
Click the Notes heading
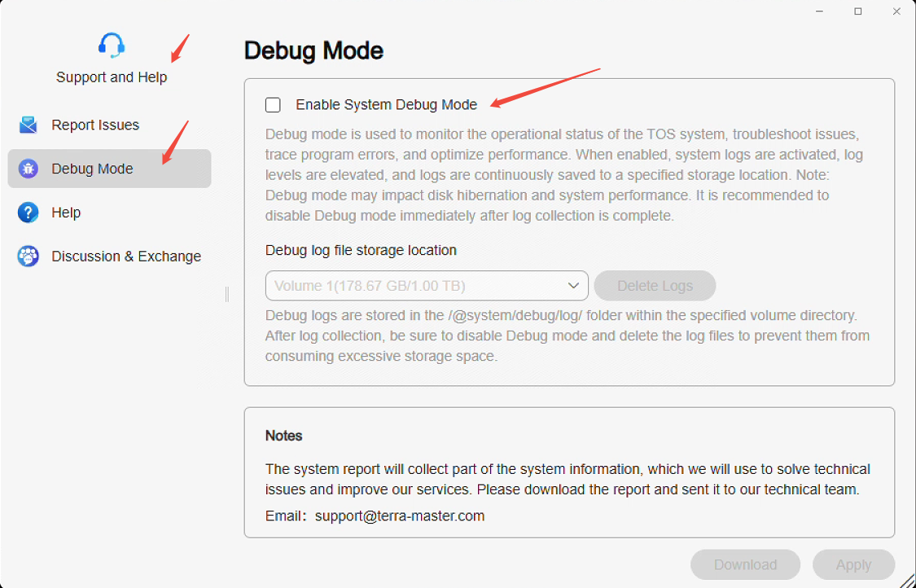284,436
